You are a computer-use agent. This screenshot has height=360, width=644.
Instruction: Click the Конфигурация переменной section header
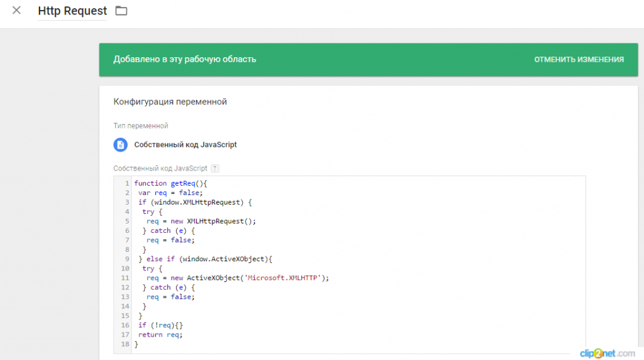pos(170,101)
